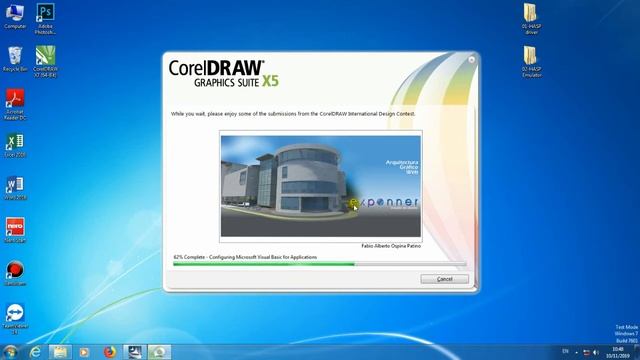
Task: Select the Acrobat Reader DC shortcut
Action: 15,105
